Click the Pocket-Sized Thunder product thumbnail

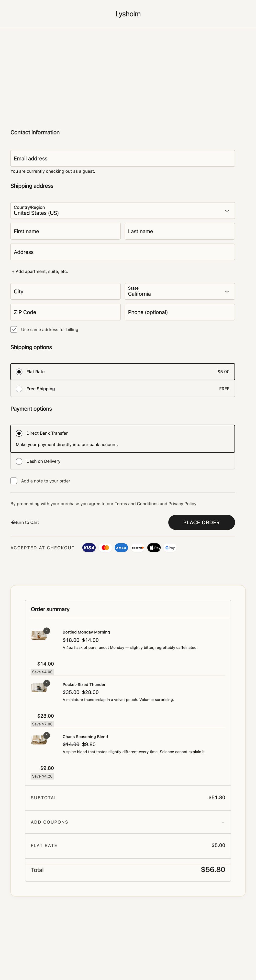click(x=39, y=687)
